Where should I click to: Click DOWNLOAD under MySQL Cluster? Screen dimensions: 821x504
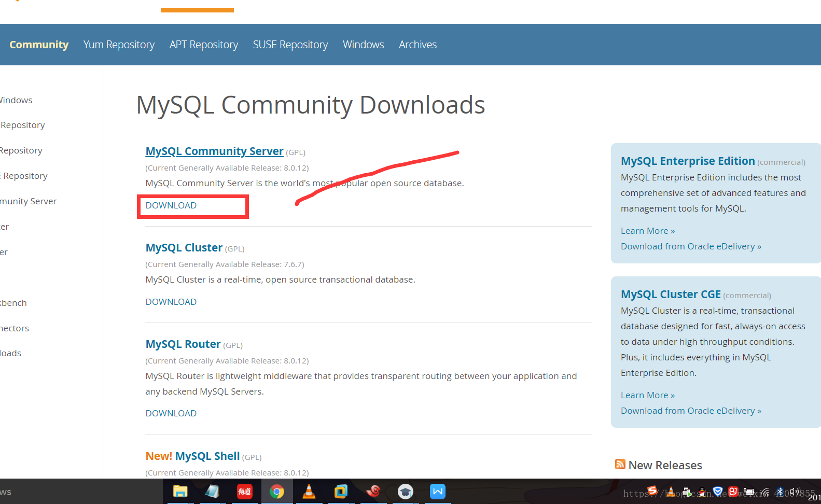click(x=171, y=302)
